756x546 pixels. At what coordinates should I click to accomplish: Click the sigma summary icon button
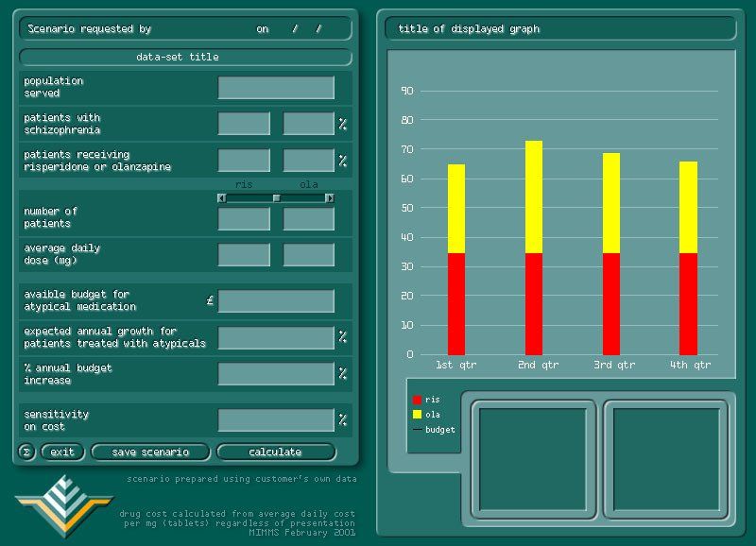click(x=26, y=452)
